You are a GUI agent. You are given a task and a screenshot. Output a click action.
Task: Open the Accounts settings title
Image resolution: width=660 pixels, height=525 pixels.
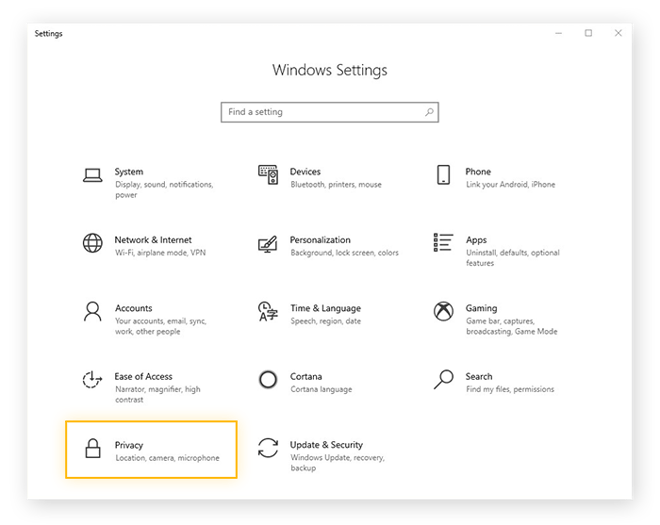pos(133,308)
